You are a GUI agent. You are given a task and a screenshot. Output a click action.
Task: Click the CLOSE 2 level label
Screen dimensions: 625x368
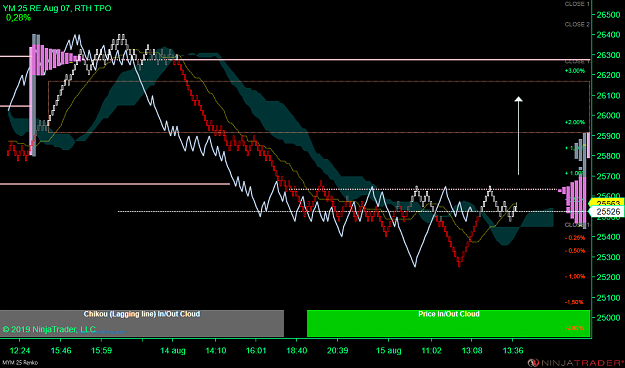(577, 25)
